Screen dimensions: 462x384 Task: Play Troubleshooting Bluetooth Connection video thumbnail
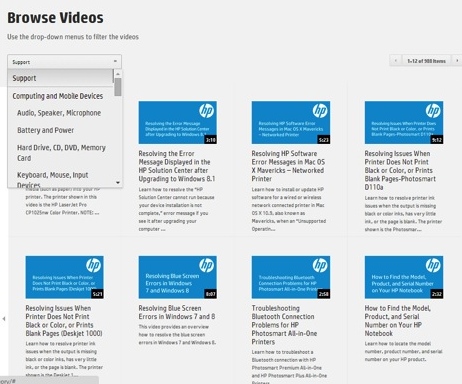[x=291, y=277]
